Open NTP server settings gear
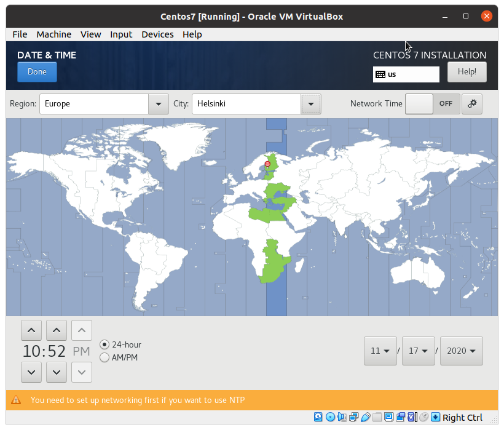 (472, 104)
